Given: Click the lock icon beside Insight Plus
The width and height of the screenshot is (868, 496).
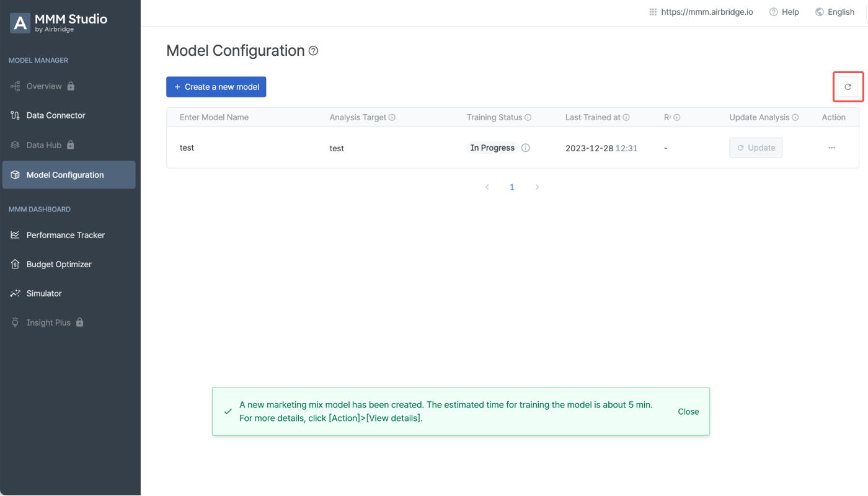Looking at the screenshot, I should tap(79, 322).
